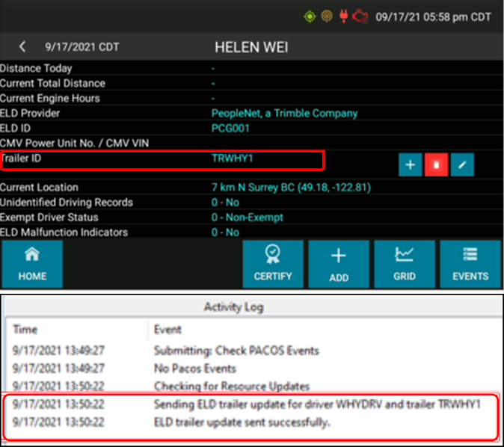Go back using the left arrow
The width and height of the screenshot is (504, 447).
pos(22,47)
